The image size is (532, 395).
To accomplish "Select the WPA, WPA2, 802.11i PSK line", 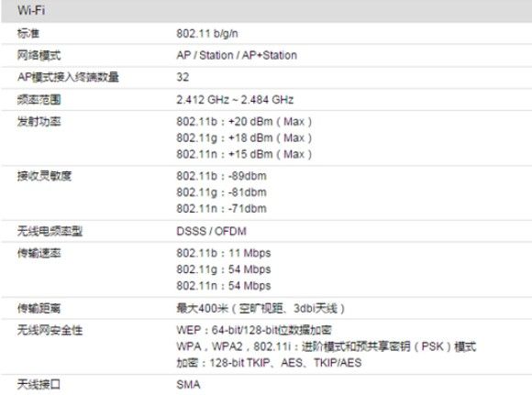I will tap(326, 346).
